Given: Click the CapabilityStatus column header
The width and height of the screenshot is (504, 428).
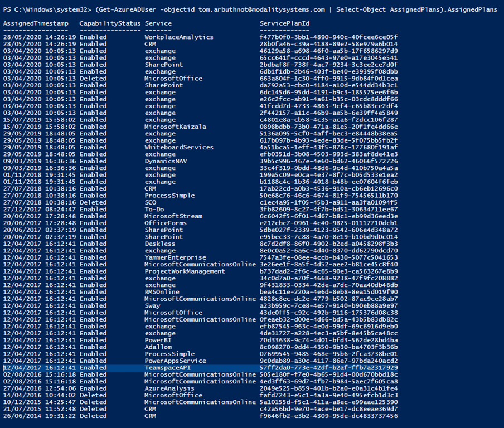Looking at the screenshot, I should [x=109, y=23].
